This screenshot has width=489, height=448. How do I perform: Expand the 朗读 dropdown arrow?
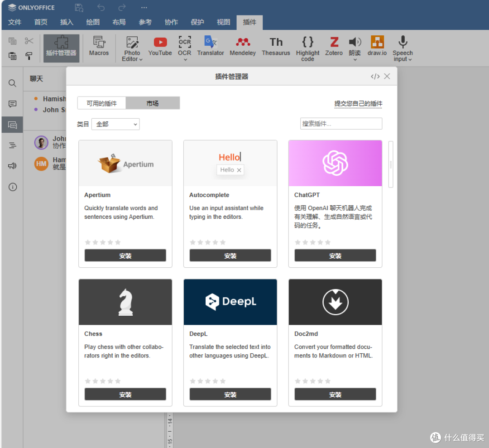click(x=355, y=59)
